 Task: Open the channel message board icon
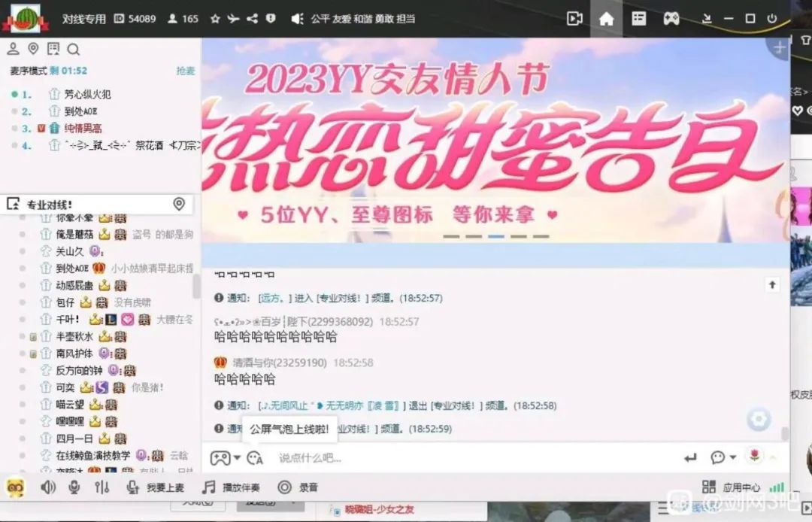pyautogui.click(x=53, y=49)
